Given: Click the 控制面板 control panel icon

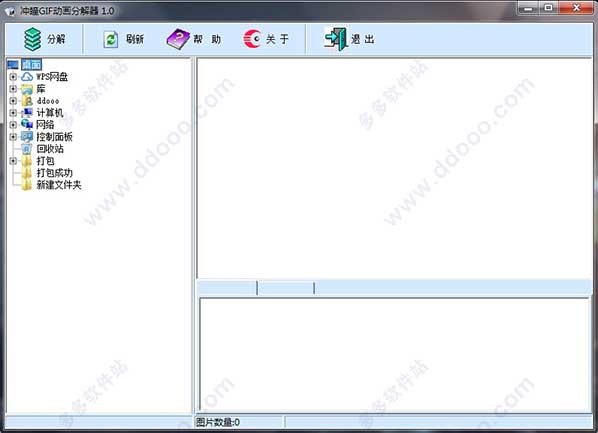Looking at the screenshot, I should 27,137.
